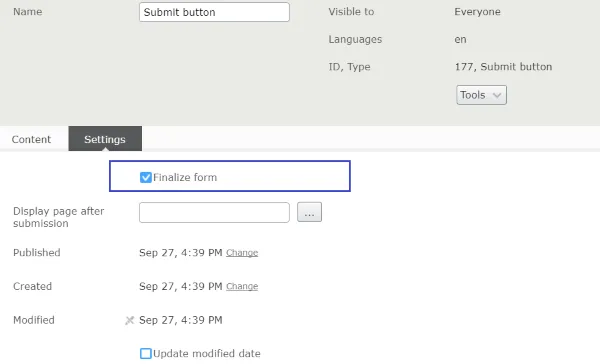Change the Created date
The image size is (600, 364).
(x=242, y=286)
